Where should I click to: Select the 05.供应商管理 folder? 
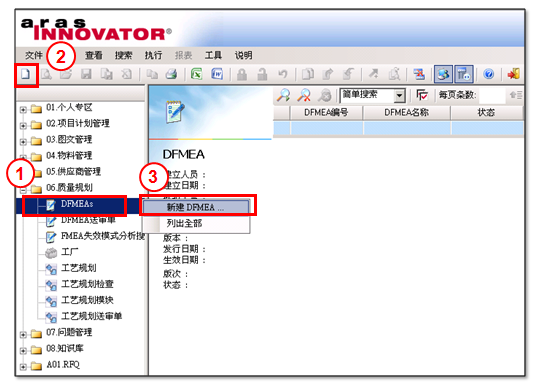coord(74,172)
